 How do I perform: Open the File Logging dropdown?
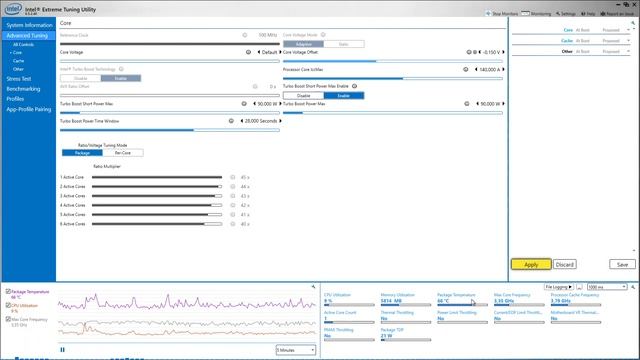pyautogui.click(x=558, y=287)
